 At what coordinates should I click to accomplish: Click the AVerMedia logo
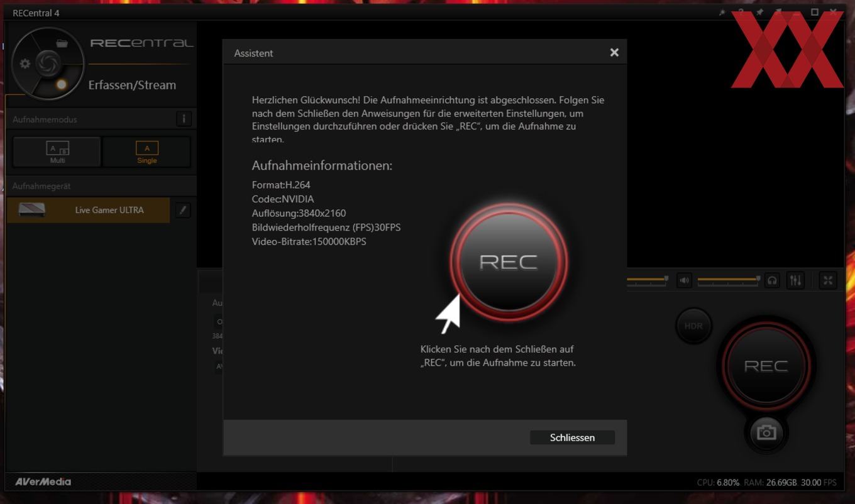pyautogui.click(x=43, y=482)
